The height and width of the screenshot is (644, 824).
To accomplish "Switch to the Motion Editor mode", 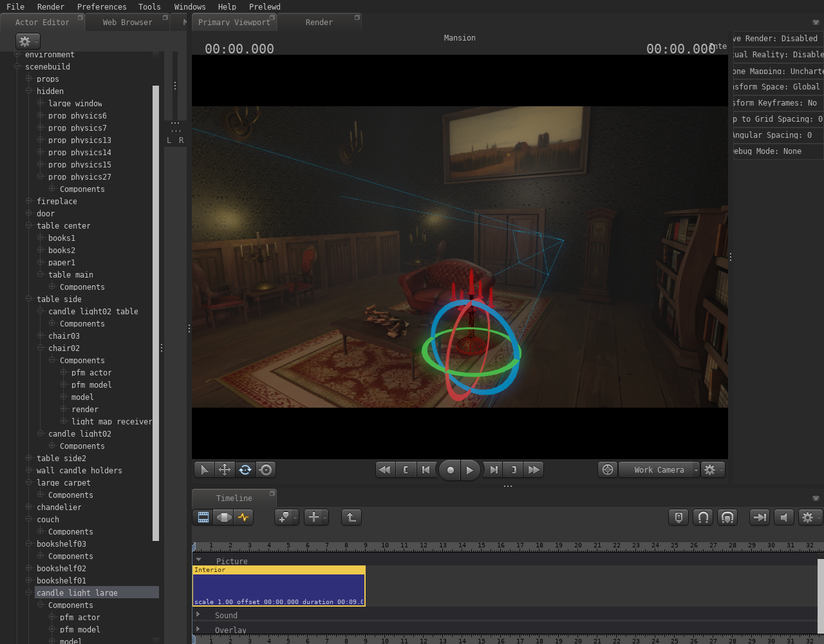I will coord(223,517).
